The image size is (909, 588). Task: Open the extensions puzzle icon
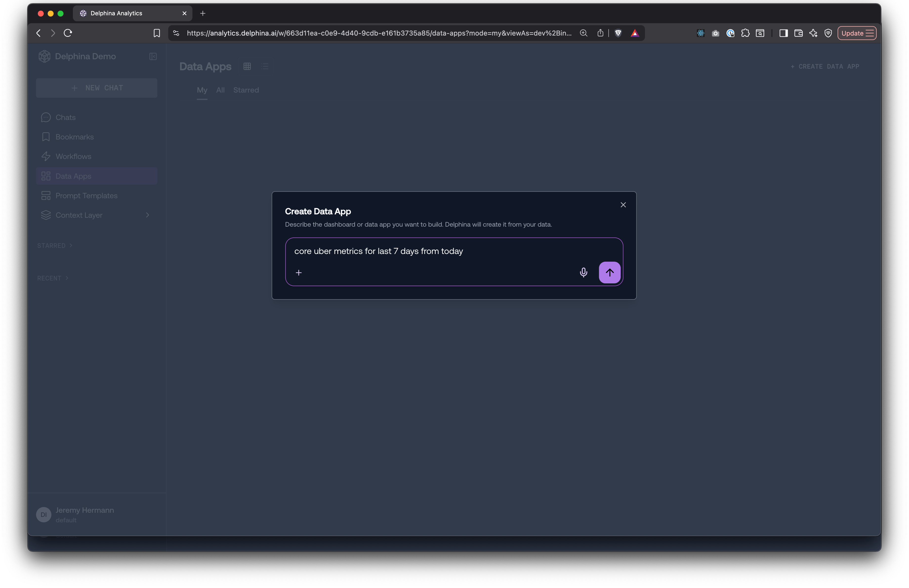(745, 33)
